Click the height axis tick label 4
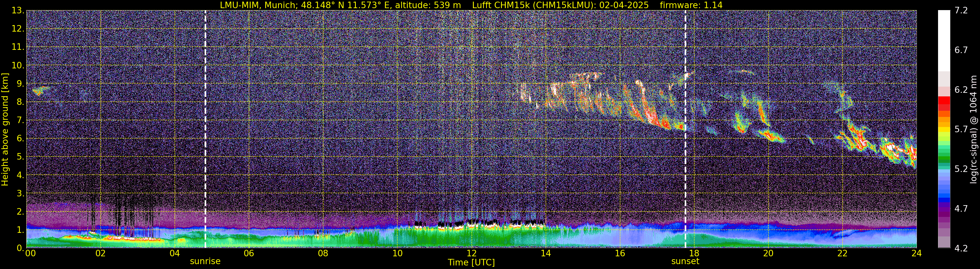Image resolution: width=980 pixels, height=269 pixels. point(20,175)
